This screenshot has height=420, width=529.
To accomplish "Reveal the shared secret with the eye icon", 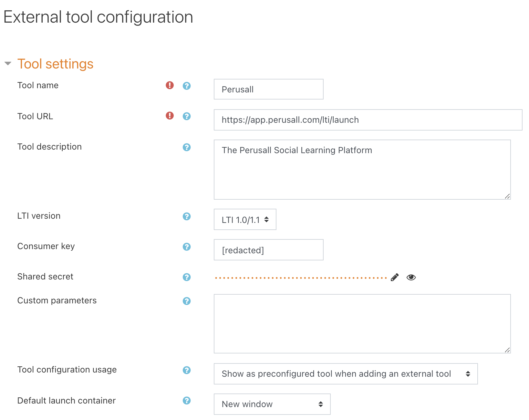I will (411, 277).
